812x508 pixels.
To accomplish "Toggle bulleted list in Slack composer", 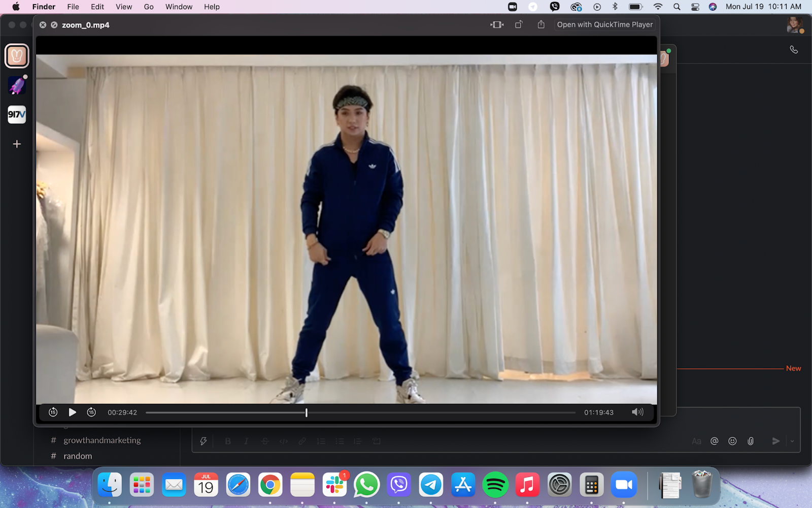I will point(340,441).
